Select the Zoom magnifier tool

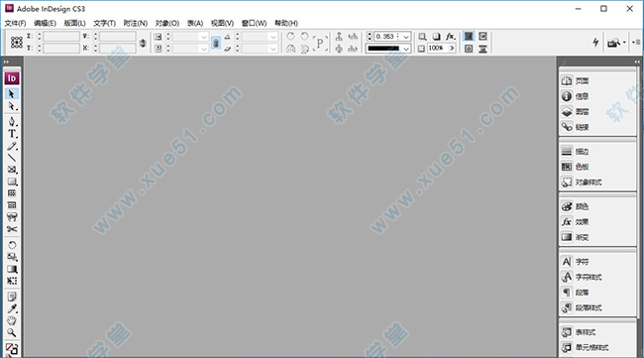[12, 332]
